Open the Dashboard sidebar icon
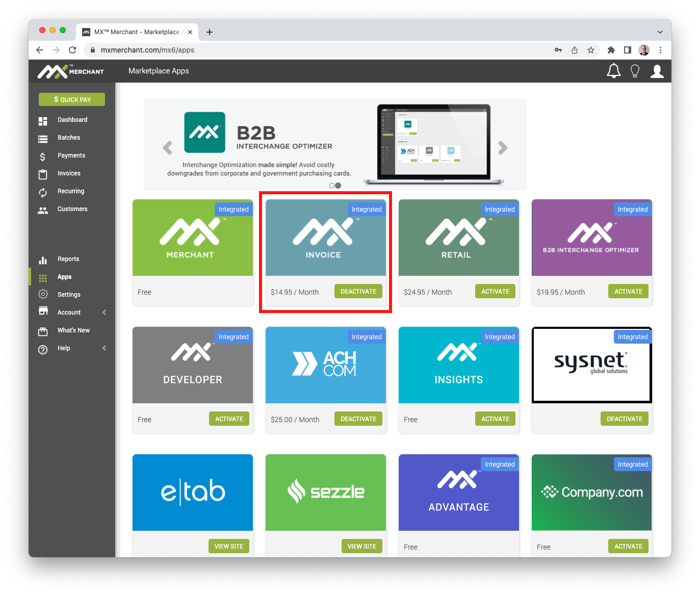 [x=43, y=119]
